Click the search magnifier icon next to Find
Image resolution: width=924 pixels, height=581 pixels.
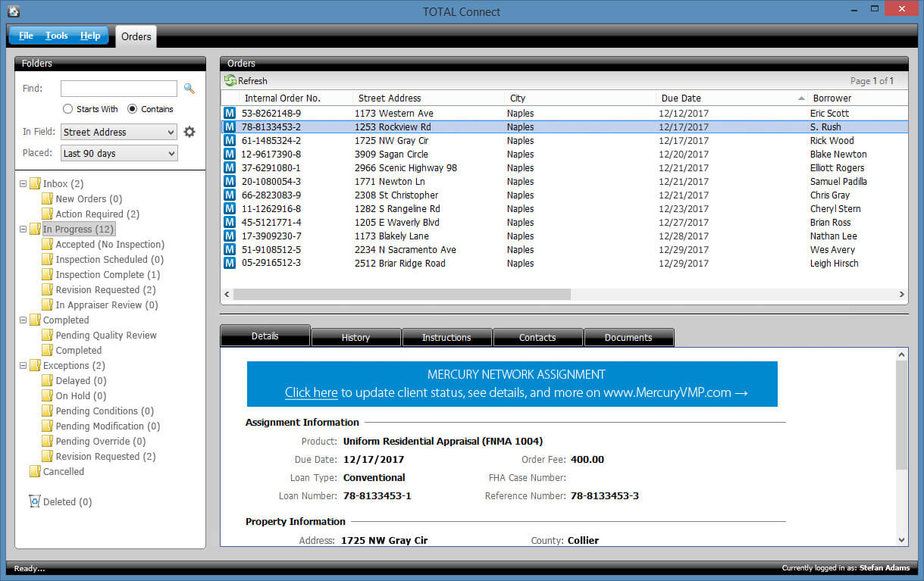[x=189, y=89]
